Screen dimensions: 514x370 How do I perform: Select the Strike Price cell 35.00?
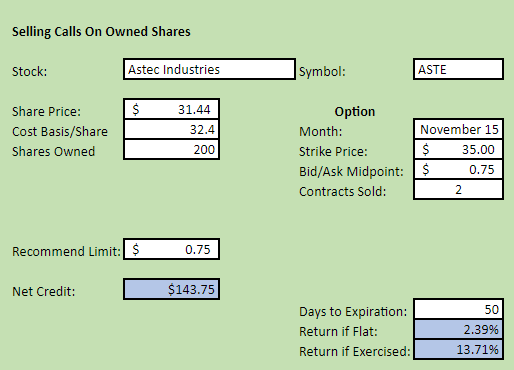coord(458,149)
